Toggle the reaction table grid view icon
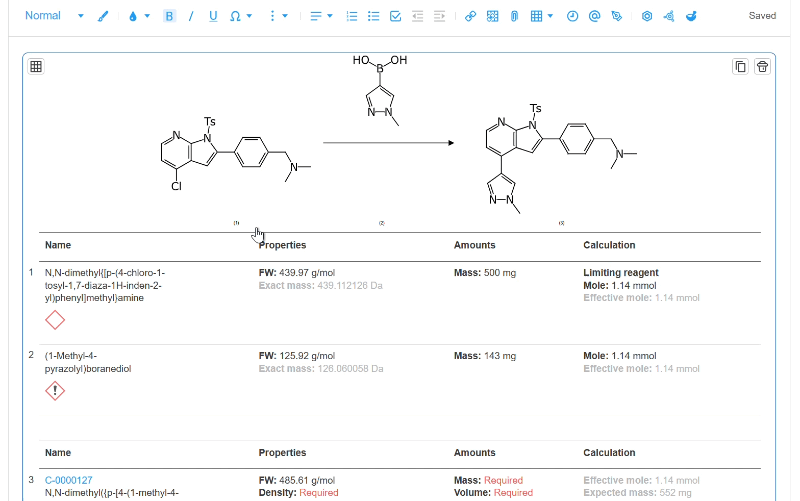The image size is (800, 501). coord(36,66)
